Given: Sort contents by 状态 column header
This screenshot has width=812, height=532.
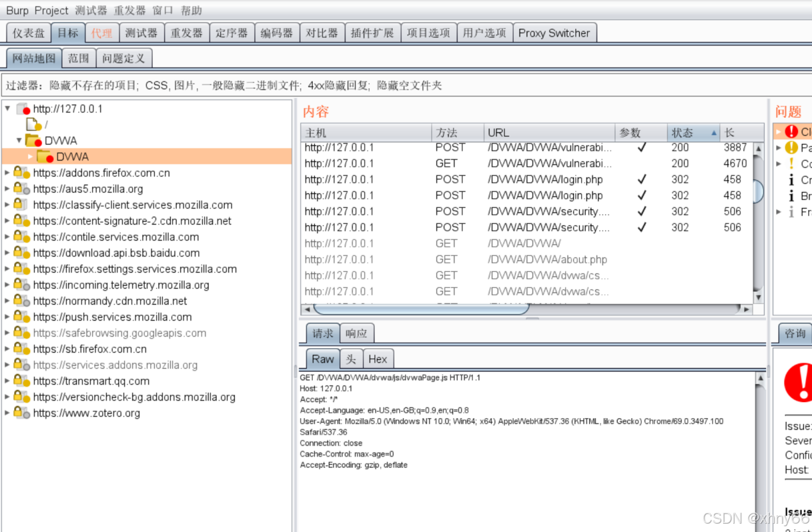Looking at the screenshot, I should [694, 133].
